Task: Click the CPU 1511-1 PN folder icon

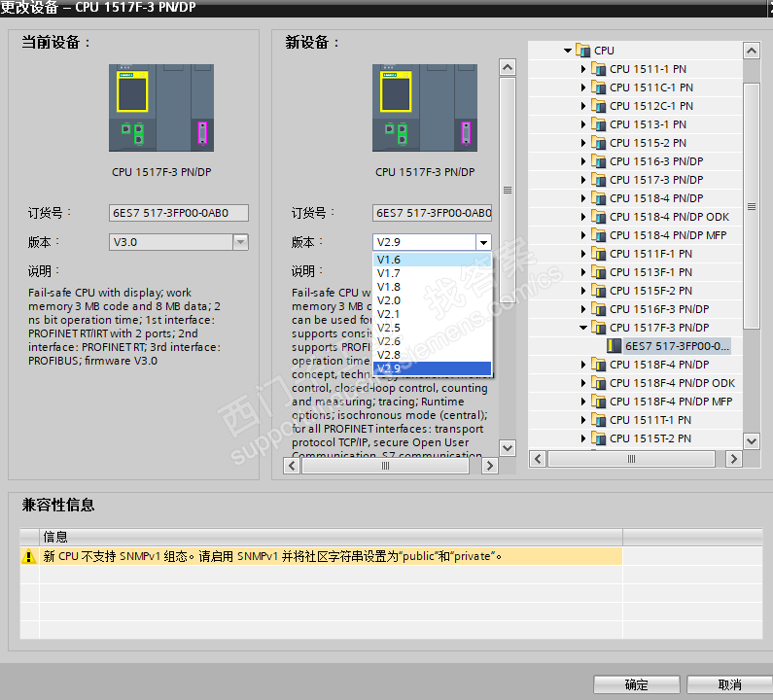Action: click(x=598, y=69)
